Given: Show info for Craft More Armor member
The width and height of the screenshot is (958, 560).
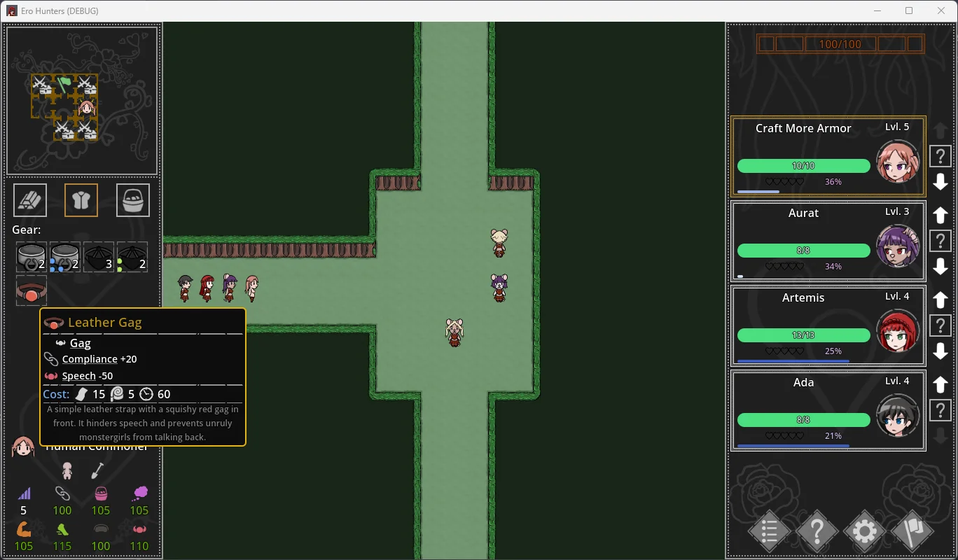Looking at the screenshot, I should tap(940, 156).
